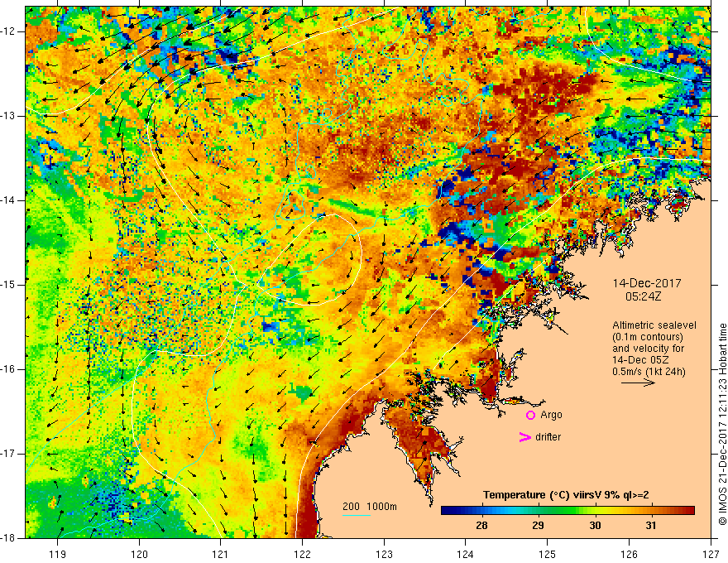The width and height of the screenshot is (728, 563).
Task: Click the 'Altimetric sealevel' caption text
Action: point(654,325)
